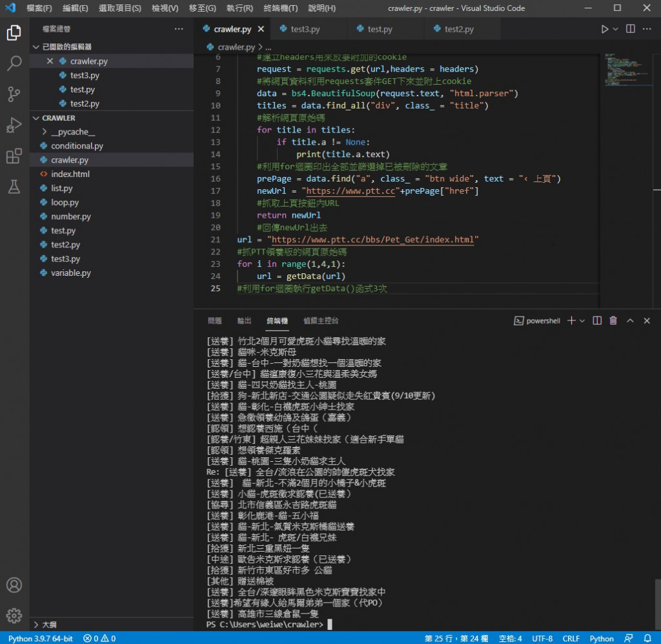661x644 pixels.
Task: Expand the __pycache__ folder
Action: pos(72,132)
